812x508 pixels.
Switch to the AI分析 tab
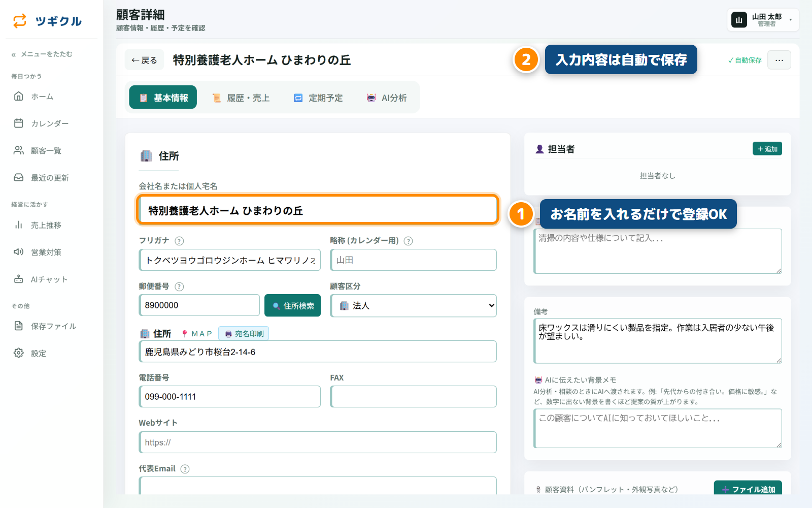(x=387, y=98)
